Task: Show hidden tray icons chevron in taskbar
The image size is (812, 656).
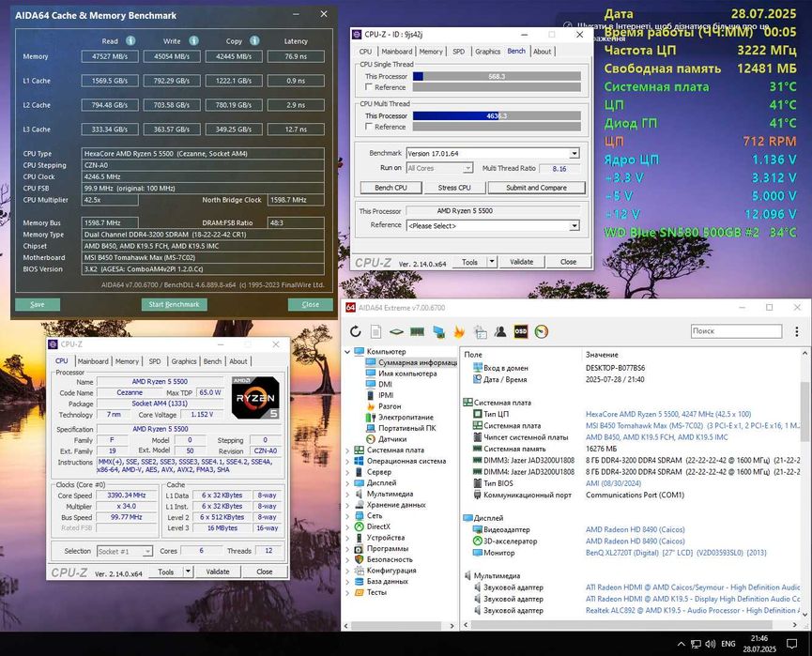Action: pyautogui.click(x=681, y=644)
